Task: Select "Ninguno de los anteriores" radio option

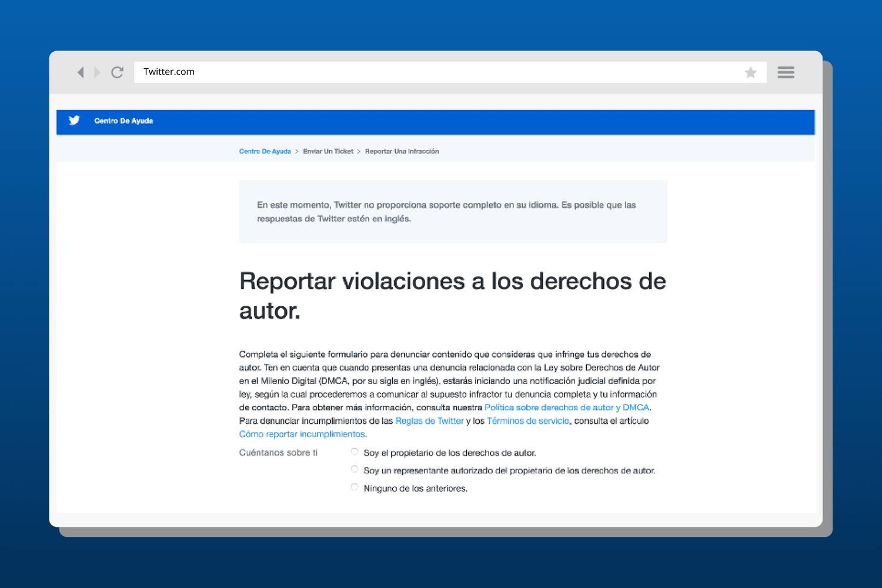Action: 355,487
